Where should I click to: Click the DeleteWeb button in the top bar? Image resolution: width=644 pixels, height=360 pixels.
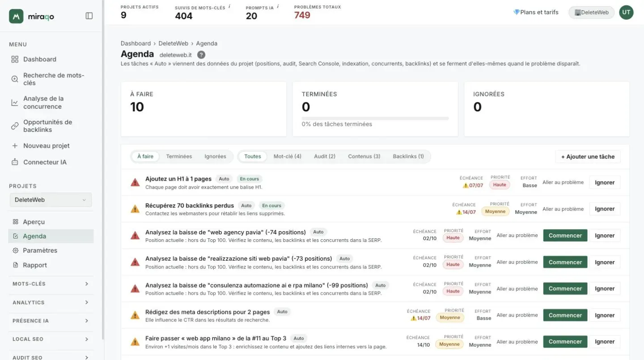(591, 13)
